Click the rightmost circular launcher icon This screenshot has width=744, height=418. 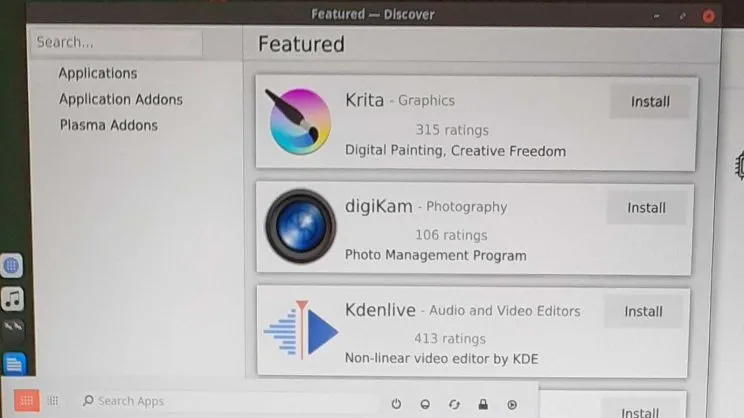[x=512, y=403]
